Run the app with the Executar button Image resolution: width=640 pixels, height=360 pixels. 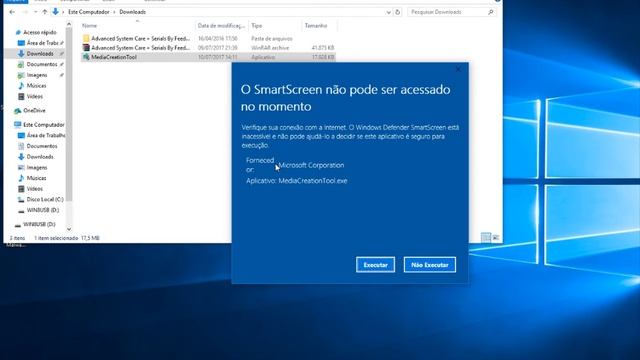pos(375,265)
